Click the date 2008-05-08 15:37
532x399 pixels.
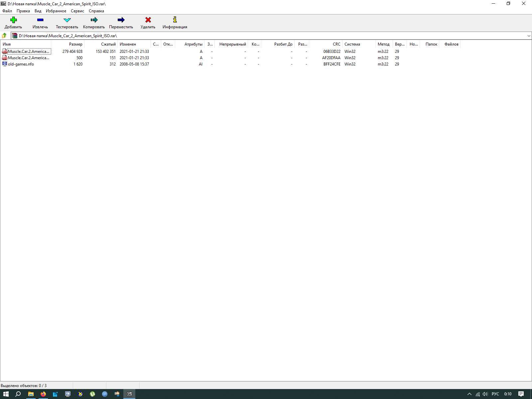(x=134, y=64)
